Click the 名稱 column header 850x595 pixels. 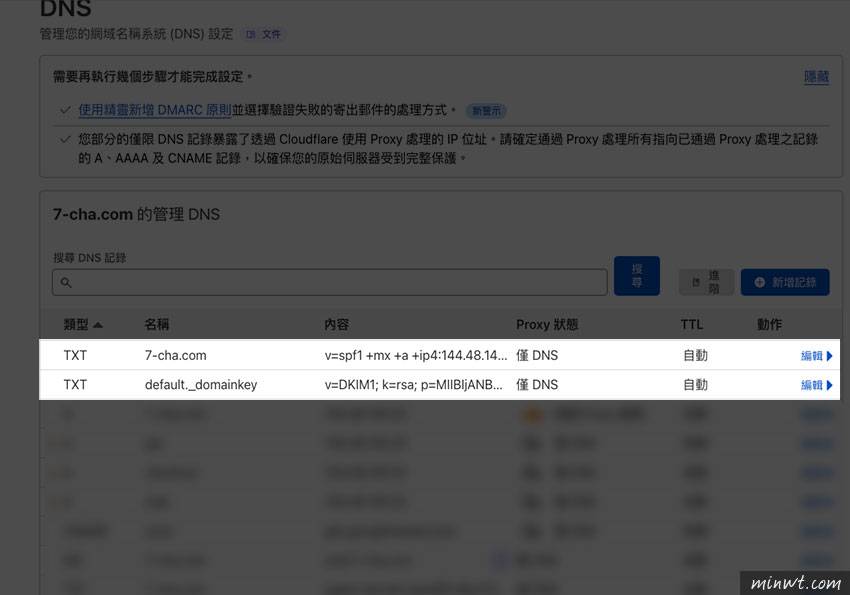pos(157,325)
